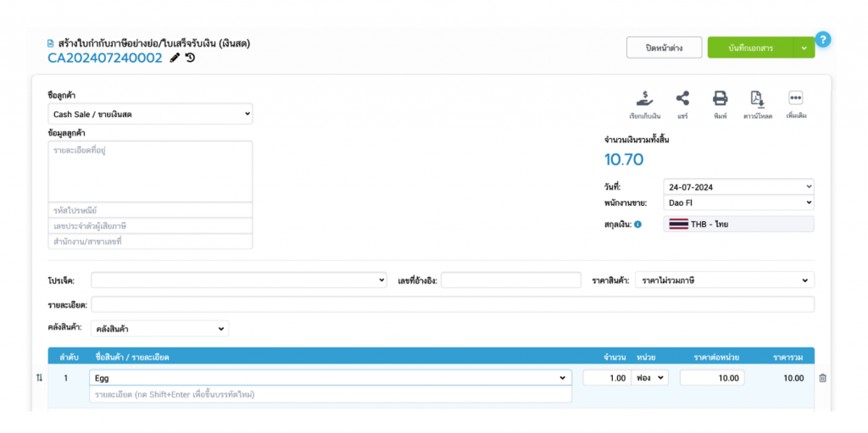Viewport: 868px width, 433px height.
Task: Click the customer address details text area
Action: click(150, 170)
